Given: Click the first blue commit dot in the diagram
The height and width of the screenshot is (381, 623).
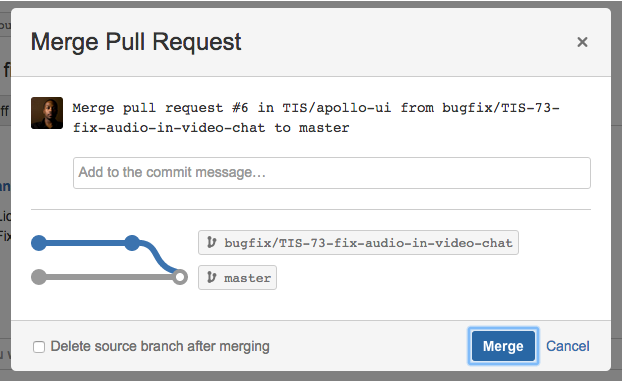Looking at the screenshot, I should tap(39, 243).
